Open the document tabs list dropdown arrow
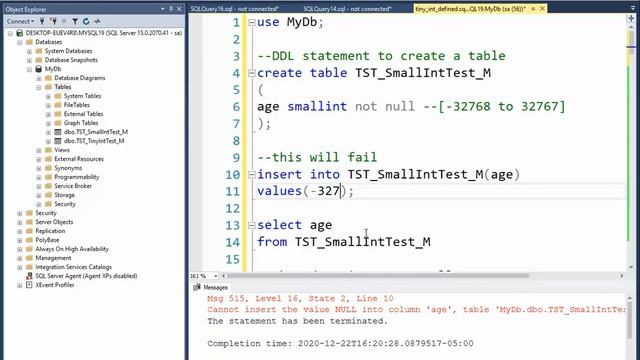The width and height of the screenshot is (640, 360). click(632, 8)
